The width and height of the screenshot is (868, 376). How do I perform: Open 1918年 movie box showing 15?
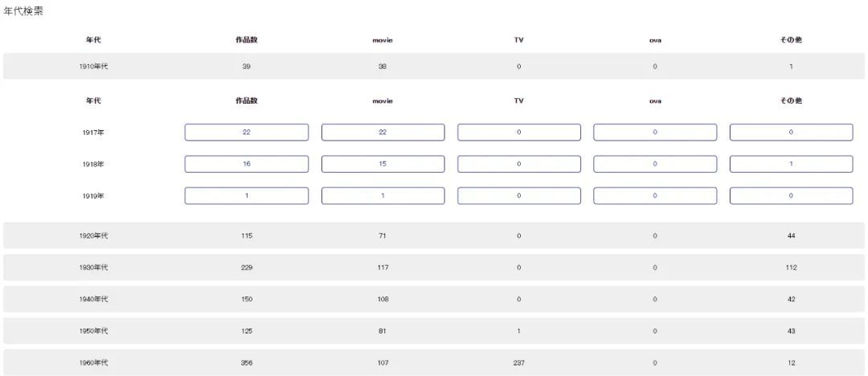point(383,164)
